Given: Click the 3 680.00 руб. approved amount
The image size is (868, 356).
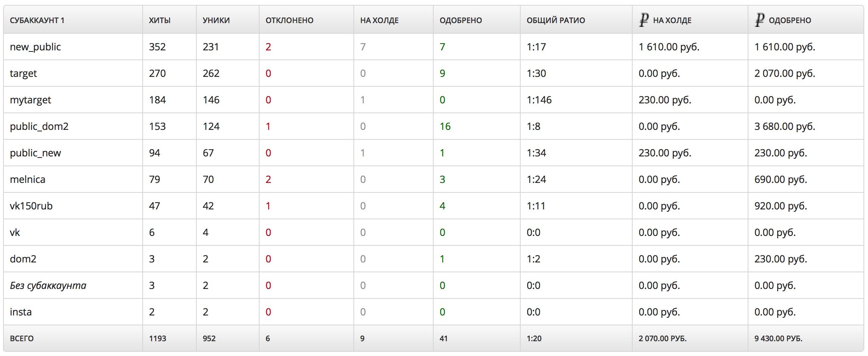Looking at the screenshot, I should point(785,126).
